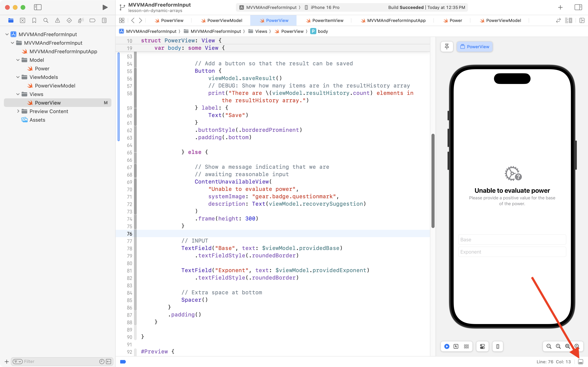The height and width of the screenshot is (367, 588).
Task: Toggle the left navigator sidebar
Action: 38,7
